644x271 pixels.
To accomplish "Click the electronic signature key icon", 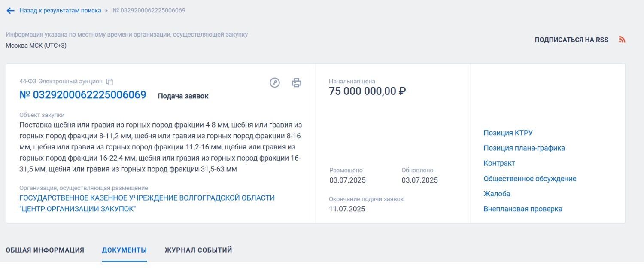I will pyautogui.click(x=275, y=83).
